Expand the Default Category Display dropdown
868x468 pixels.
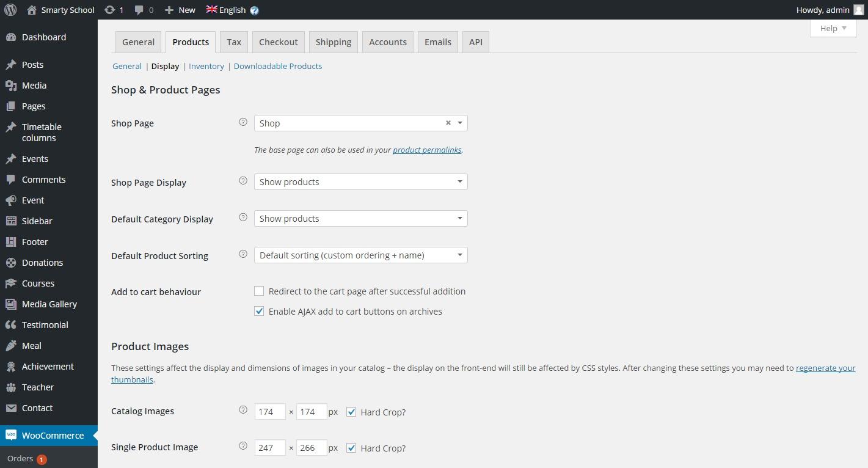coord(360,219)
